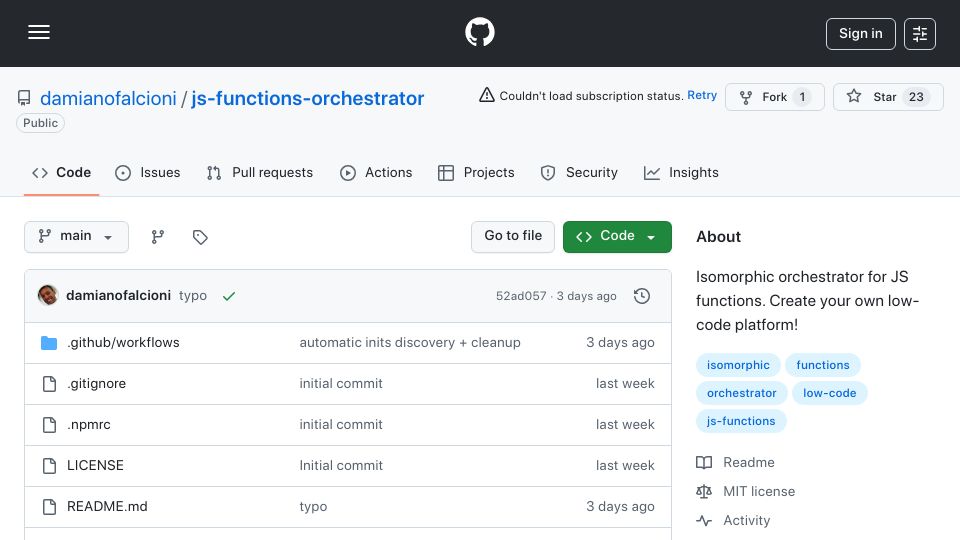View branches via the branch icon

(x=158, y=237)
